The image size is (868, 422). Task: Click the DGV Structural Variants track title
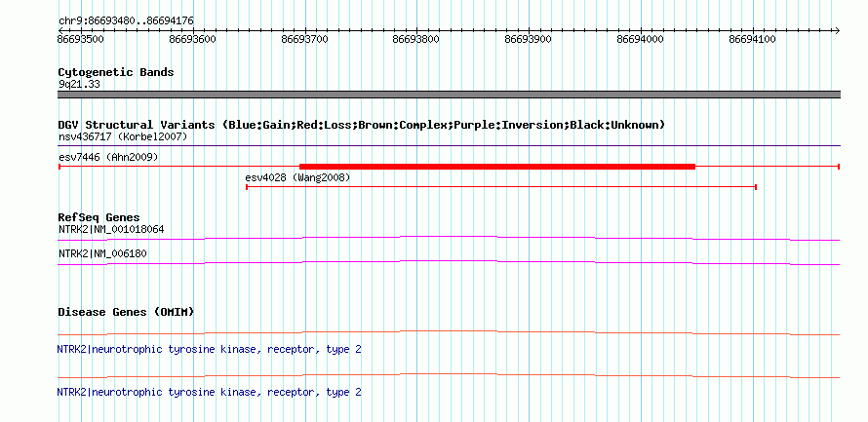click(x=362, y=125)
